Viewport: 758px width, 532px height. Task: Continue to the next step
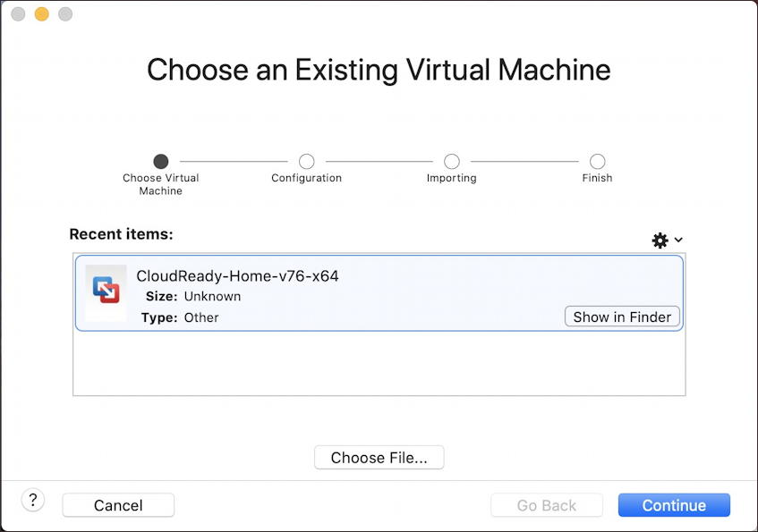(x=674, y=505)
